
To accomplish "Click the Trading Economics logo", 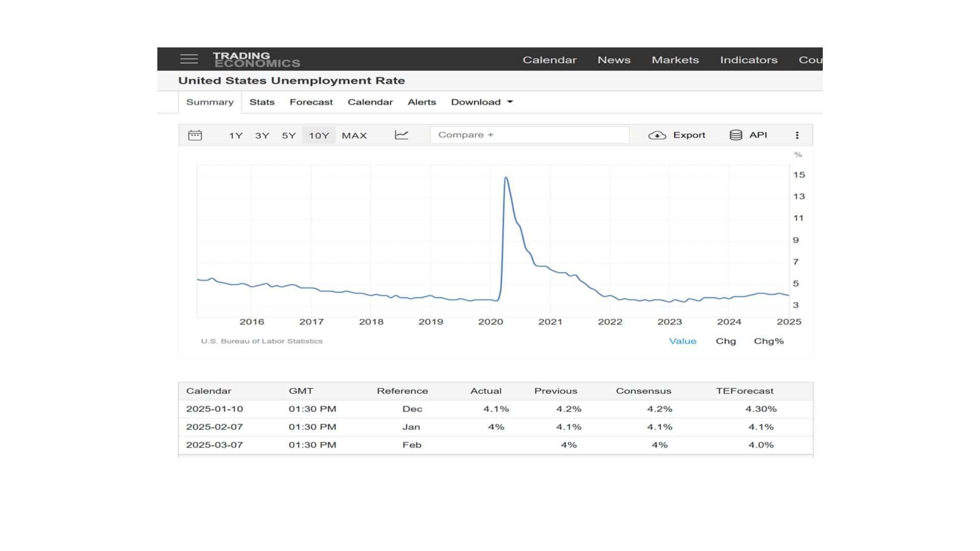I will pyautogui.click(x=256, y=59).
